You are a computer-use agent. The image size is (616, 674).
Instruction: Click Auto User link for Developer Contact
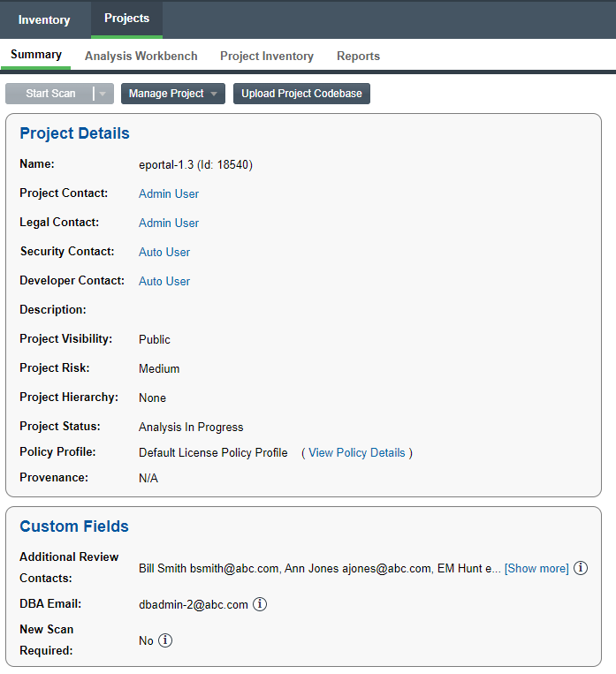click(164, 281)
